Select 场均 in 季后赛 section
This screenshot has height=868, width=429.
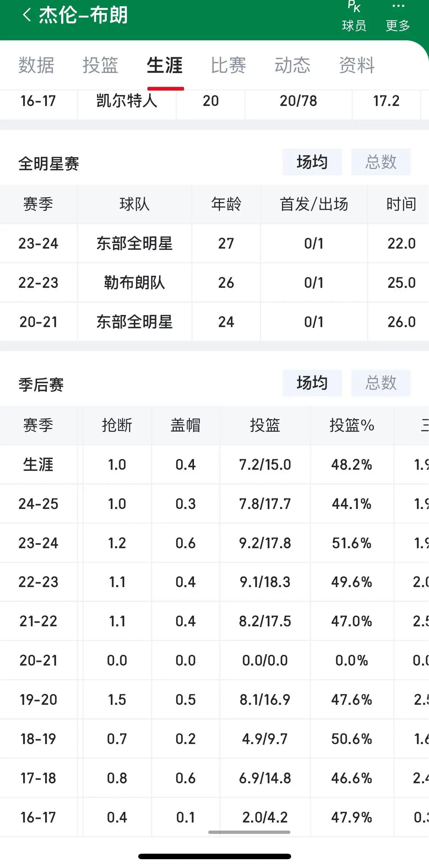(312, 383)
